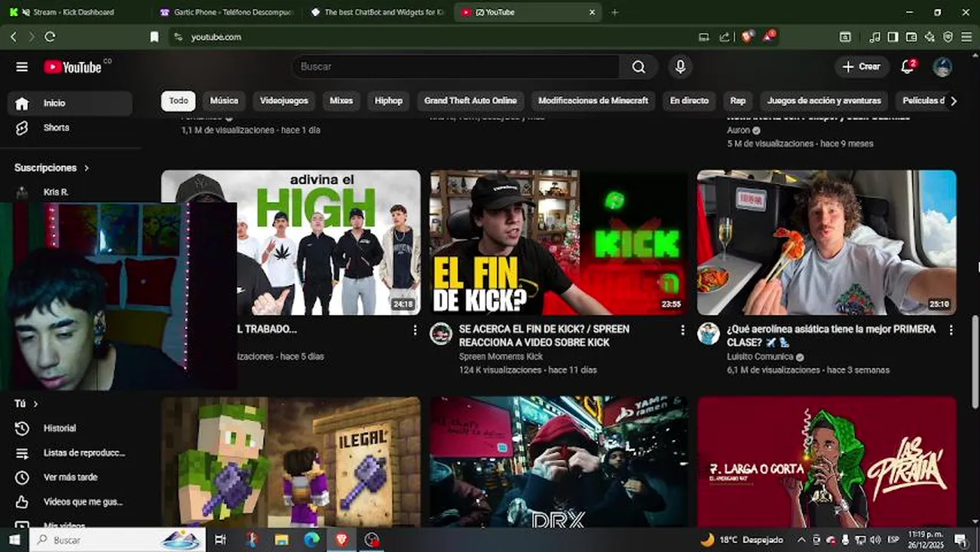Screen dimensions: 980x552
Task: Select the Todo filter chip
Action: [x=179, y=100]
